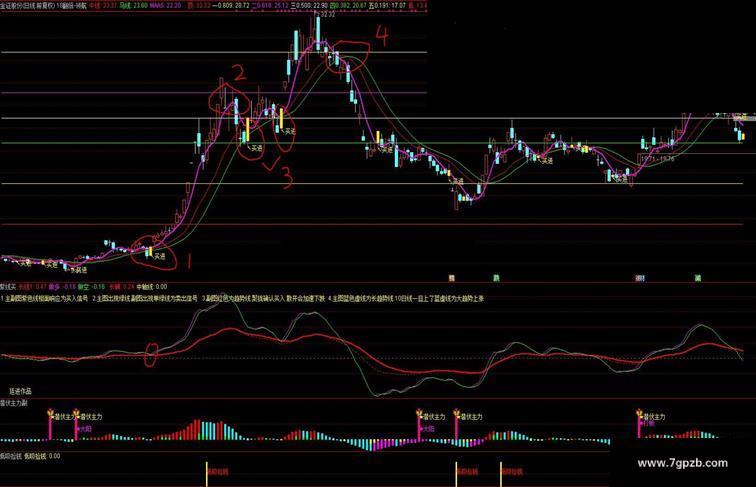Click the 延进作品 author label
This screenshot has height=487, width=756.
tap(20, 391)
